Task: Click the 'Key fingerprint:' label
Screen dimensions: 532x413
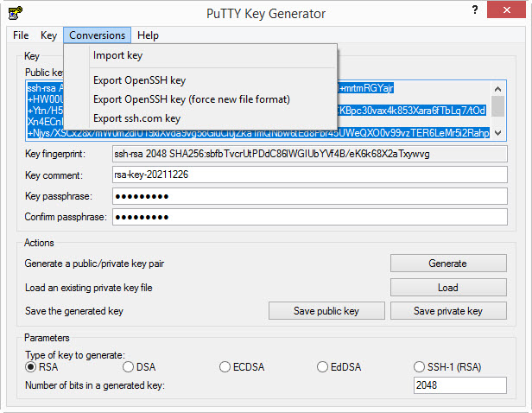Action: point(55,154)
